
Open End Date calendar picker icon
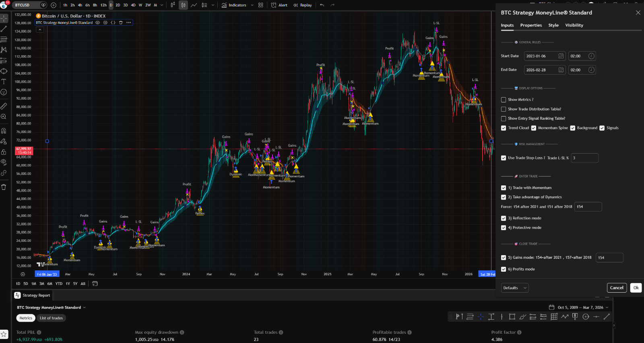[561, 70]
